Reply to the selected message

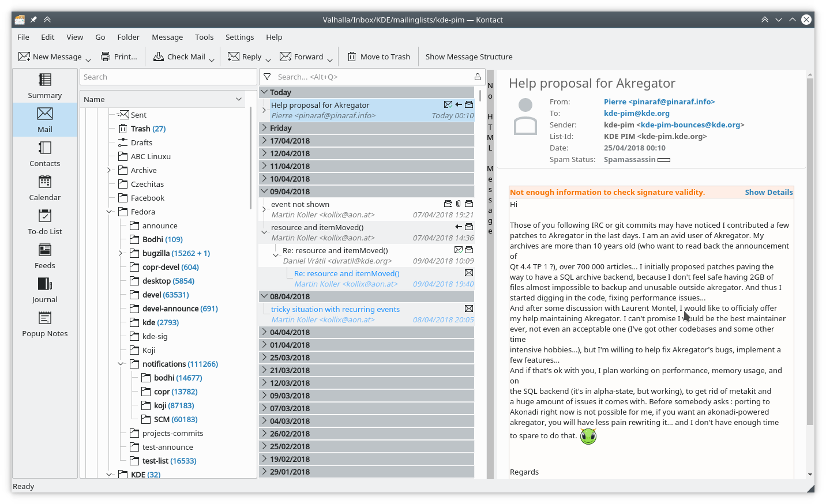[x=245, y=57]
